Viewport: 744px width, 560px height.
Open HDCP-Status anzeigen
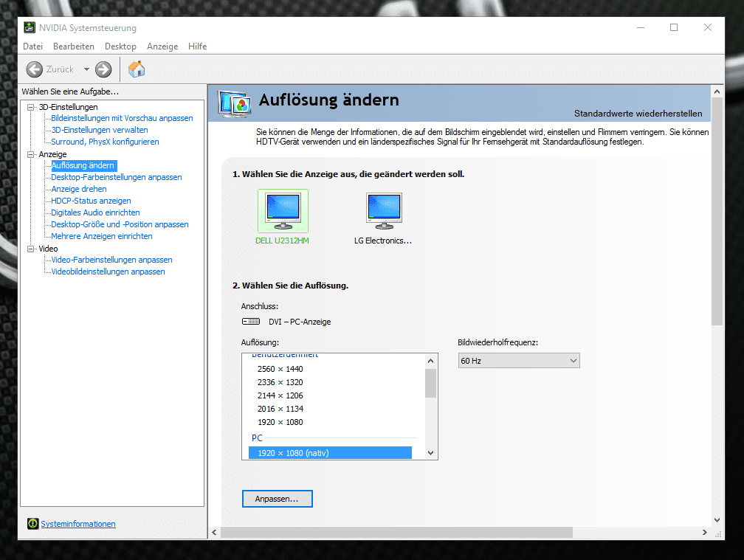click(91, 201)
